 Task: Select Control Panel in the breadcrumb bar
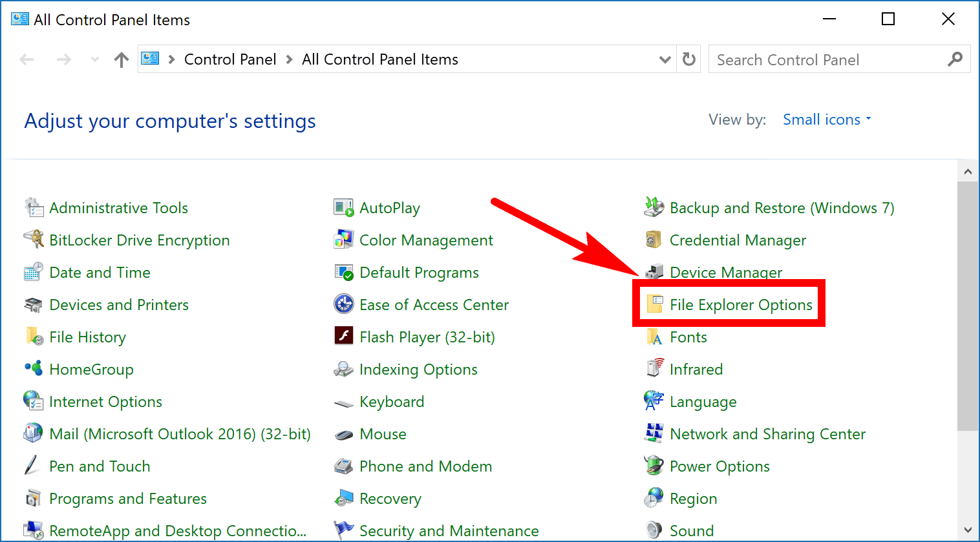coord(230,59)
